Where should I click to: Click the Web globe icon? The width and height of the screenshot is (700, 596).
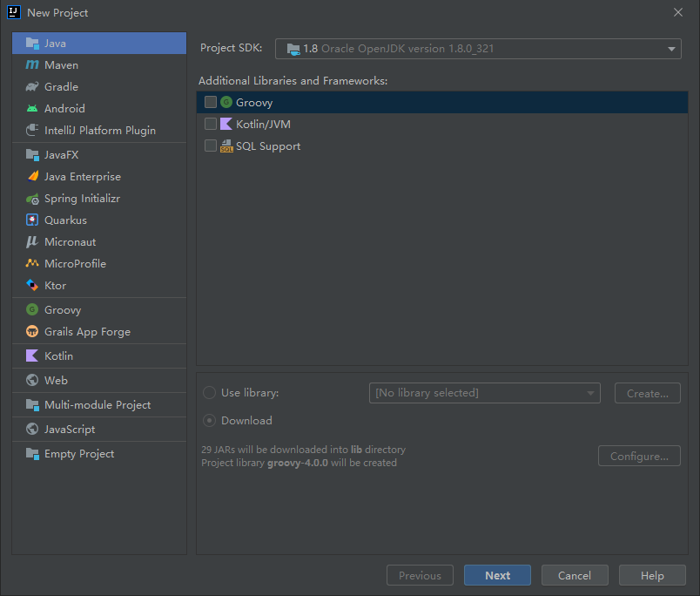coord(32,380)
